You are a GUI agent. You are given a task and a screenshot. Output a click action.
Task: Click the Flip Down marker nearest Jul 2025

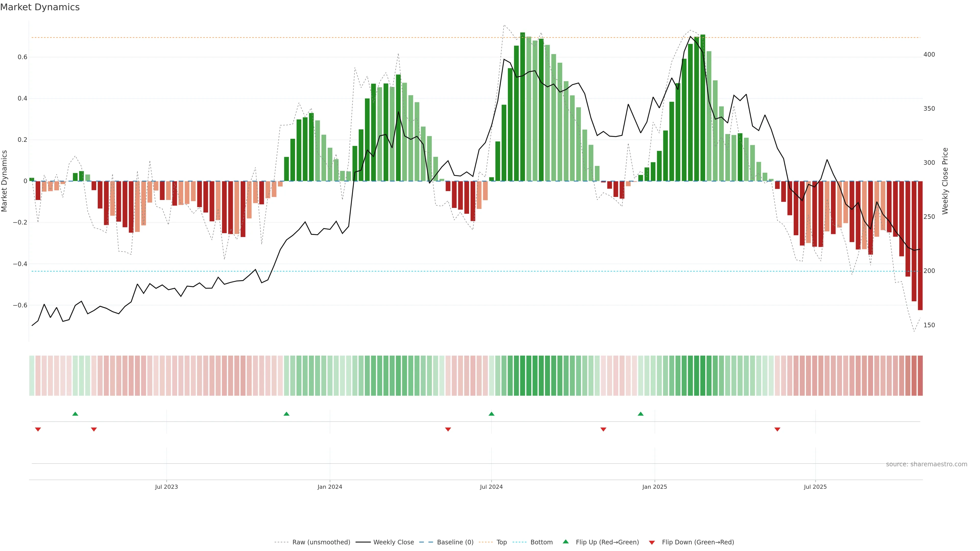777,429
